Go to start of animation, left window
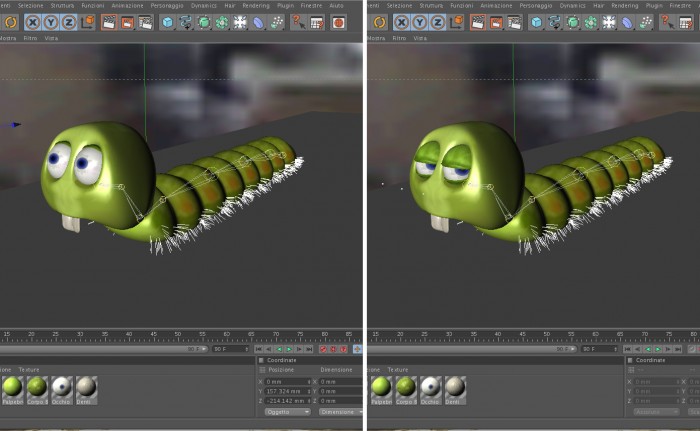Screen dimensions: 700x431 (258, 349)
